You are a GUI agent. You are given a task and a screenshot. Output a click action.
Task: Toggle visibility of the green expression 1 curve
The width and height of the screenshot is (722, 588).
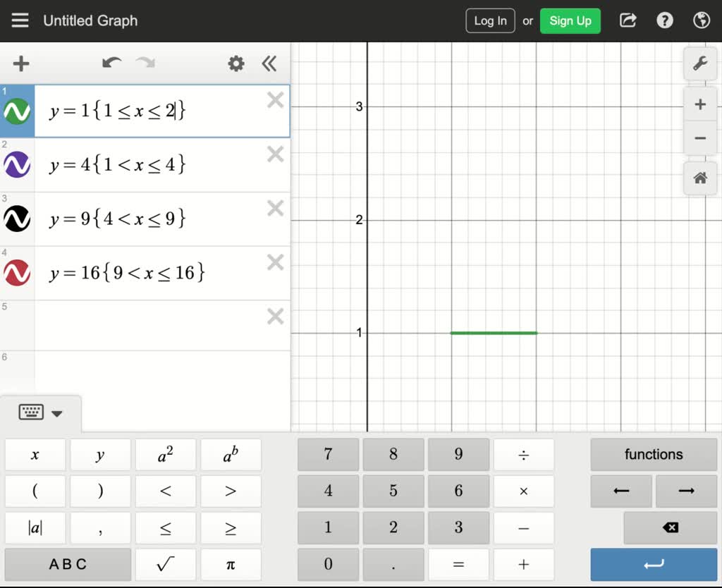[x=17, y=111]
